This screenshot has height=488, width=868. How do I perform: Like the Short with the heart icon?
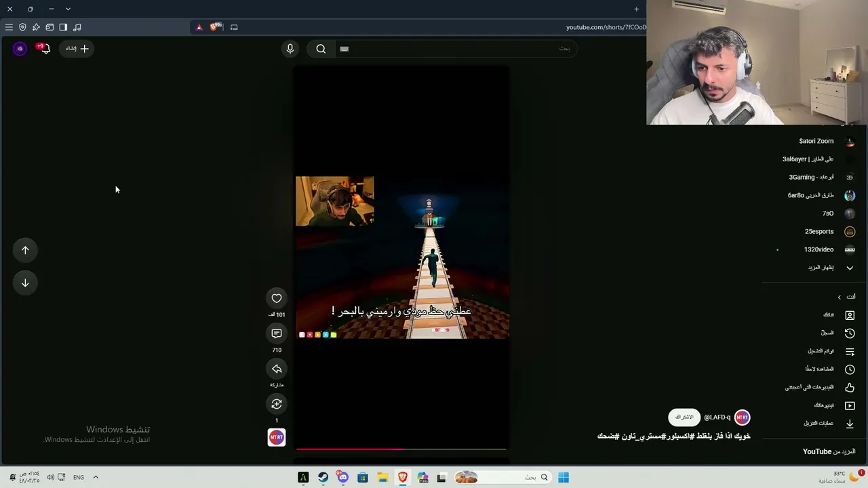(x=277, y=298)
